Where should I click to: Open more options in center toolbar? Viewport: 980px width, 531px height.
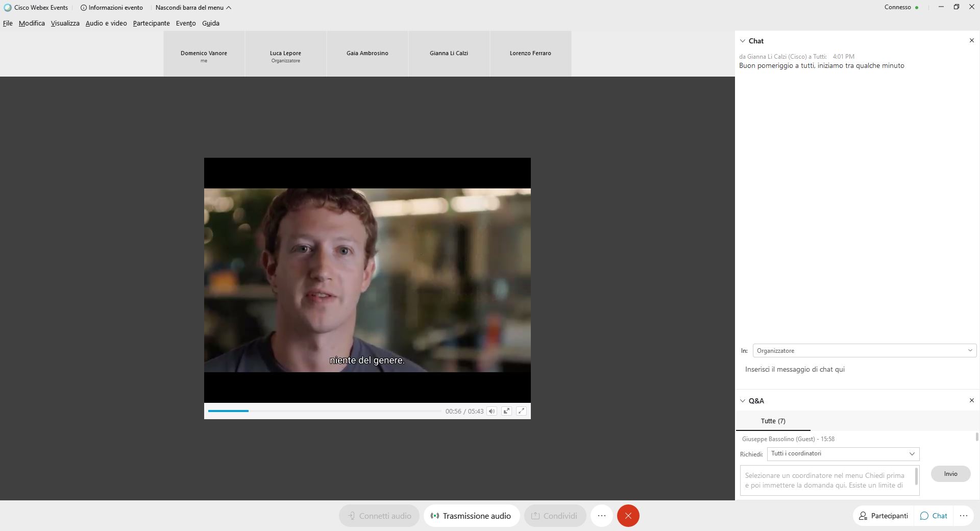[602, 516]
